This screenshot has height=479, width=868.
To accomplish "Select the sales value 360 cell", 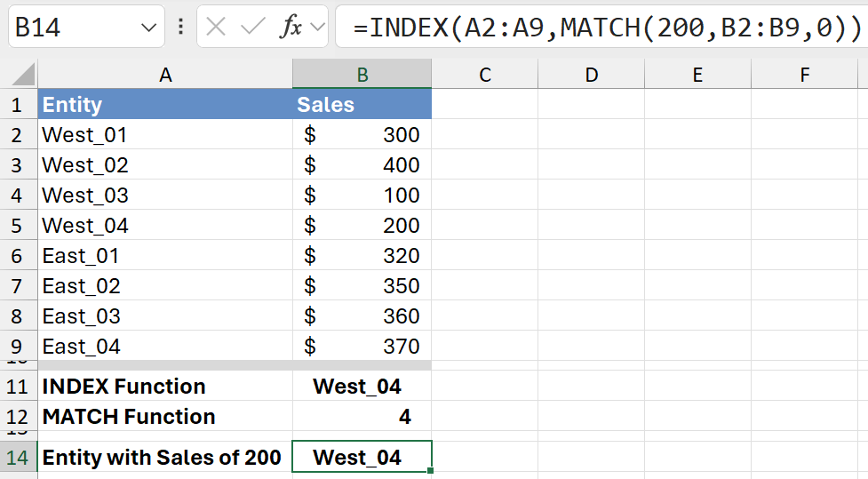I will (x=362, y=315).
